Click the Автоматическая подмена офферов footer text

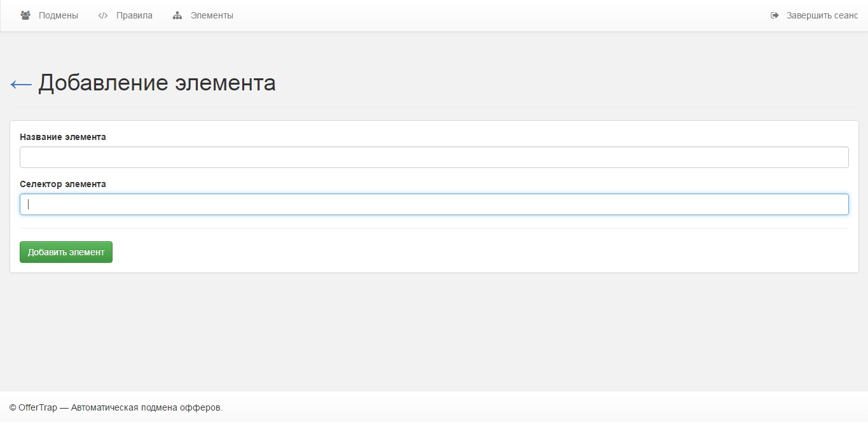tap(146, 407)
